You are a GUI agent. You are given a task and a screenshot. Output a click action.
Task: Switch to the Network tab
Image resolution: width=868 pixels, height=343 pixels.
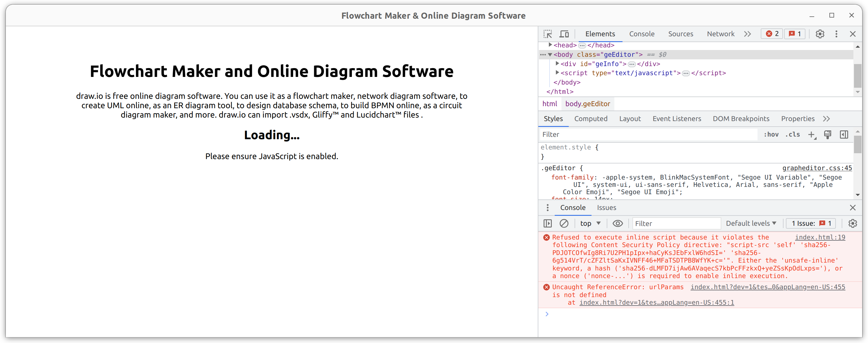720,34
